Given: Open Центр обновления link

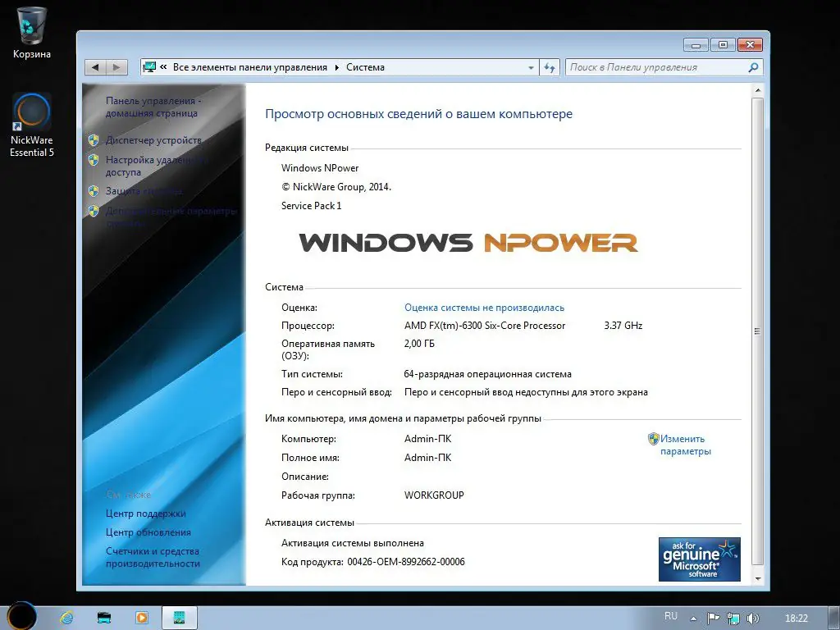Looking at the screenshot, I should point(148,532).
